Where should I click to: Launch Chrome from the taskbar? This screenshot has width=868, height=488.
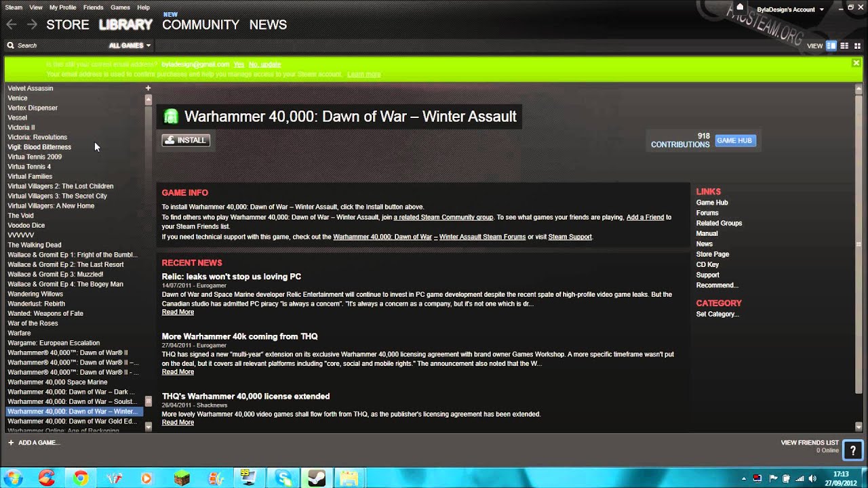point(81,479)
